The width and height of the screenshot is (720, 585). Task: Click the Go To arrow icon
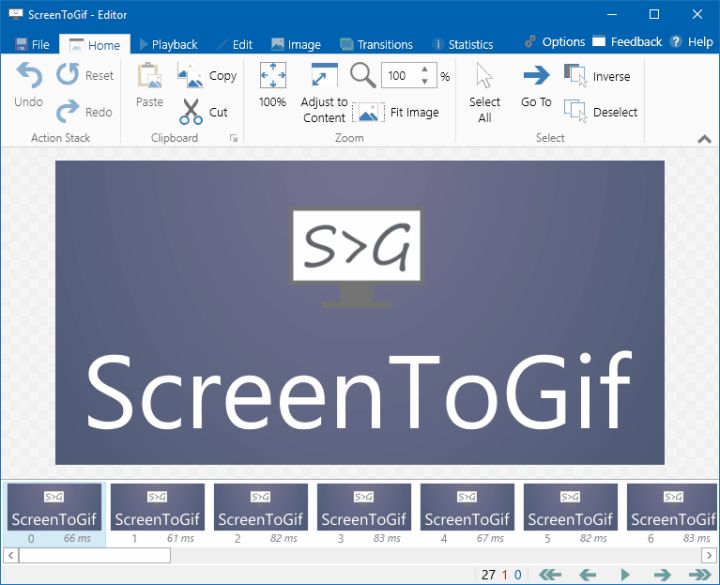coord(536,76)
